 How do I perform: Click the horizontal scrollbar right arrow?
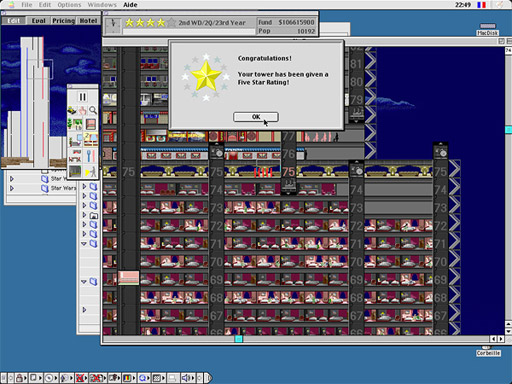pos(501,339)
